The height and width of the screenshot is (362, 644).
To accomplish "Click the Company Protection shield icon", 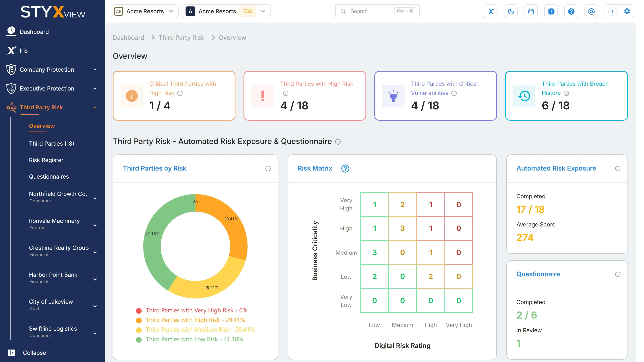I will click(11, 69).
